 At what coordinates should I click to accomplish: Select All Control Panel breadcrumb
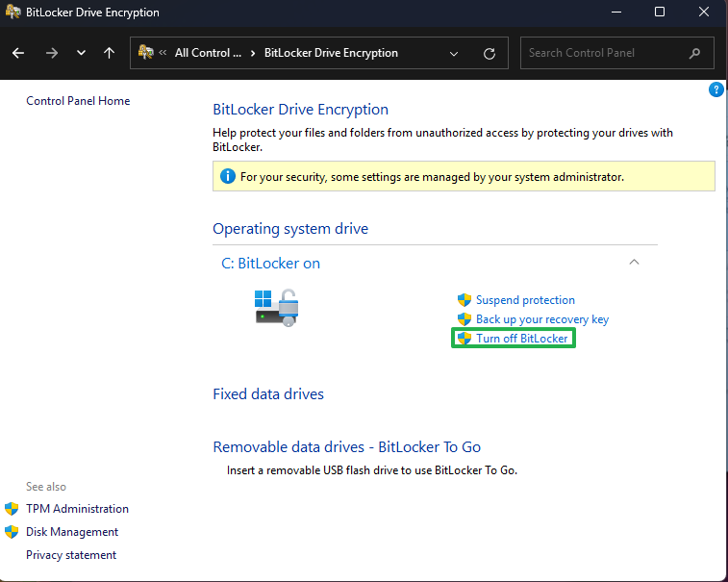tap(208, 53)
